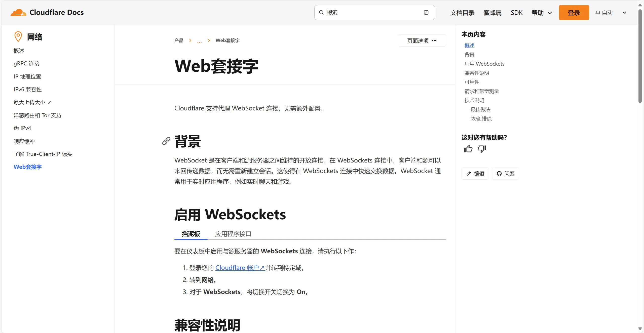The image size is (644, 333).
Task: Select gRPC 连接 in the sidebar
Action: tap(26, 63)
